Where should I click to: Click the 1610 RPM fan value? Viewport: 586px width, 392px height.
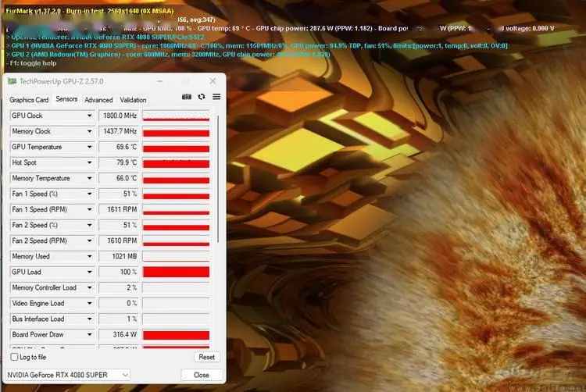(x=119, y=241)
